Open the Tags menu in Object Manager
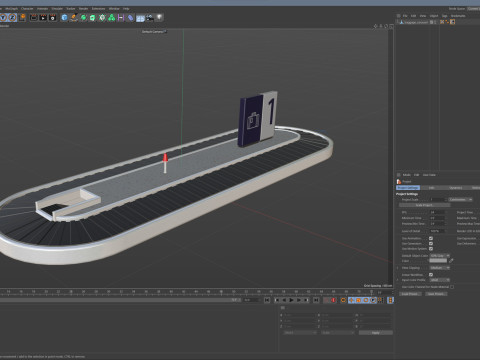 coord(444,16)
